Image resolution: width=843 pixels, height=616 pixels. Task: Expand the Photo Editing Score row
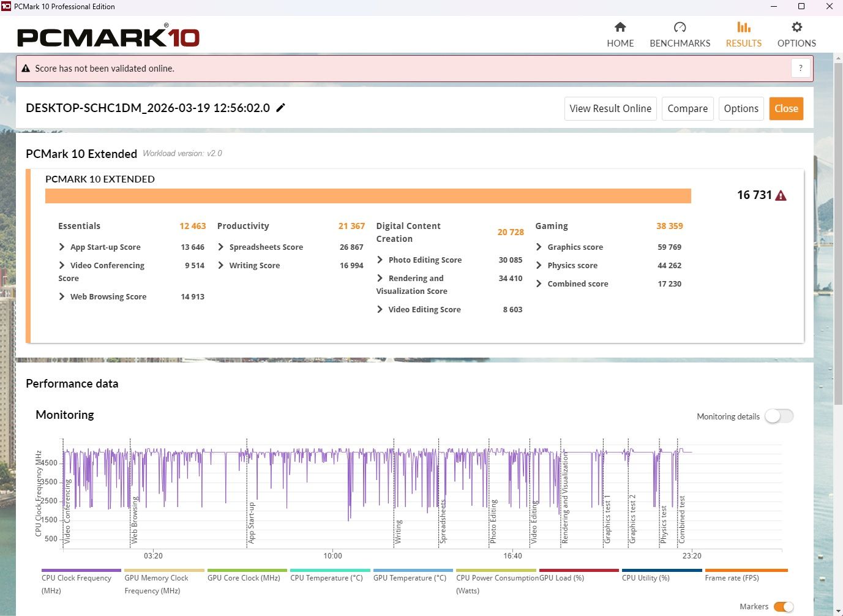pyautogui.click(x=380, y=260)
